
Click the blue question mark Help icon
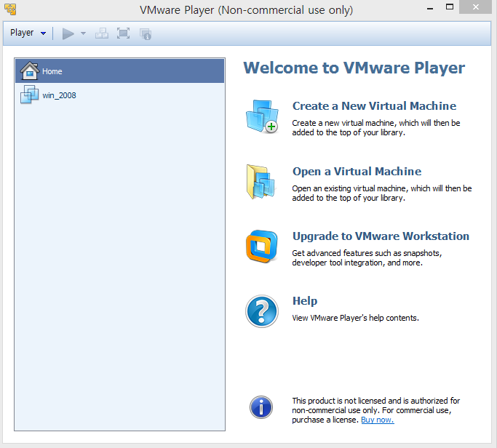[x=262, y=311]
